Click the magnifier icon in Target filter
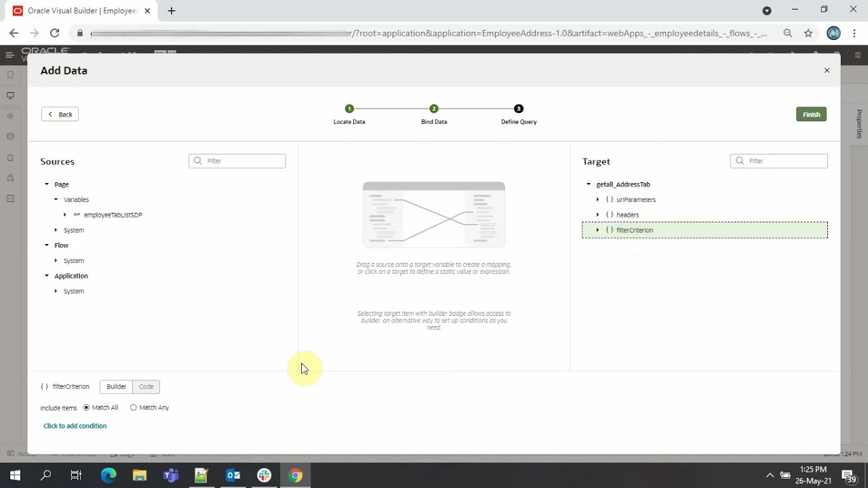Screen dimensions: 868x488 tap(740, 161)
